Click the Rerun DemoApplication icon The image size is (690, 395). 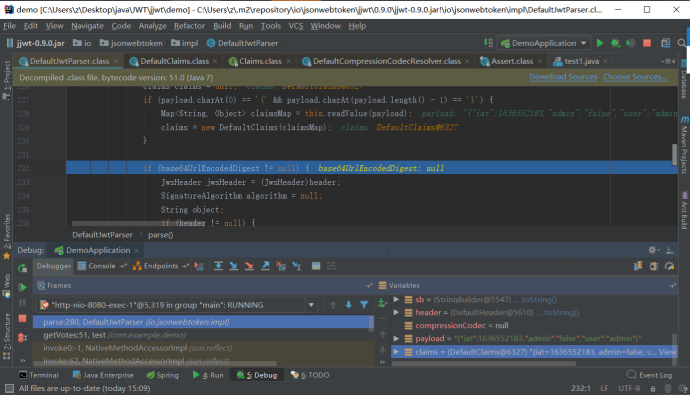tap(22, 268)
